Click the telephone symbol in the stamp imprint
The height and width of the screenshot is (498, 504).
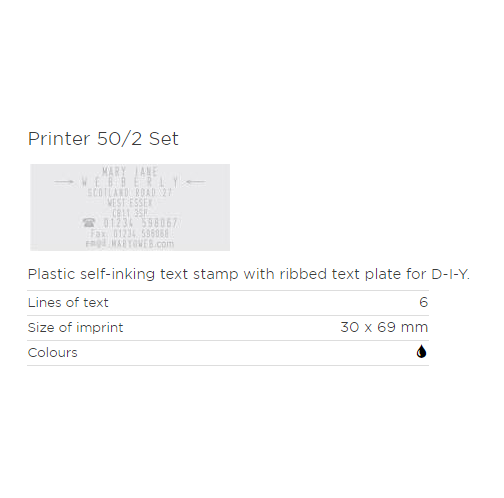pos(89,222)
